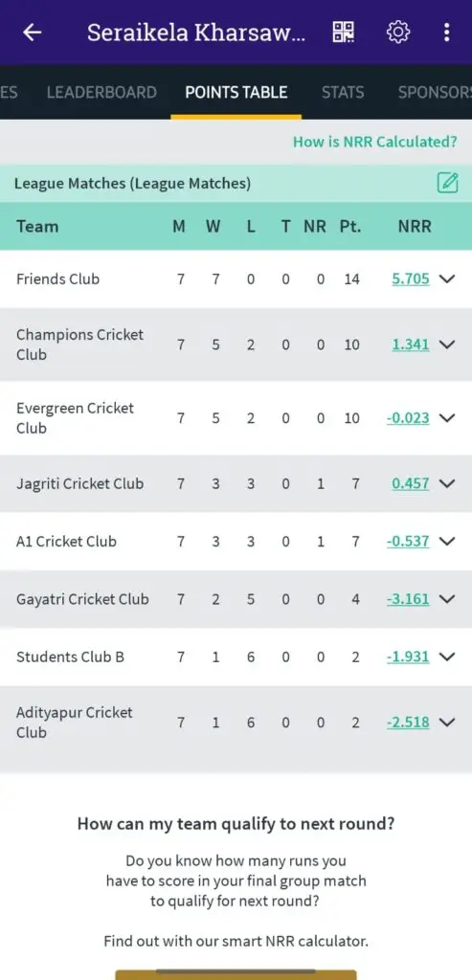
Task: Open Friends Club NRR 5.705 link
Action: 411,278
